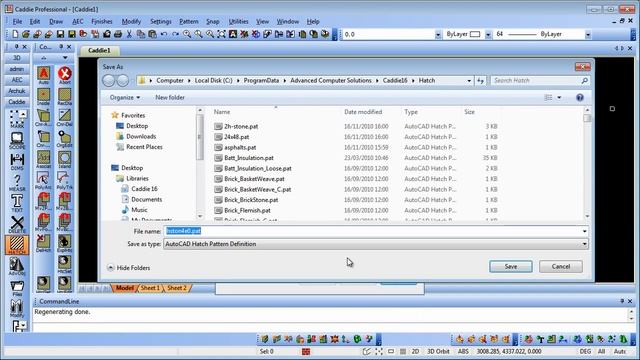Open the Finishes menu

point(102,22)
